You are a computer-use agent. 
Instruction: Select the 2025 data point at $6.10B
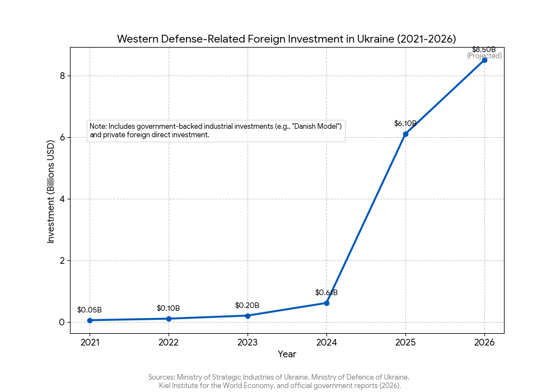(405, 134)
